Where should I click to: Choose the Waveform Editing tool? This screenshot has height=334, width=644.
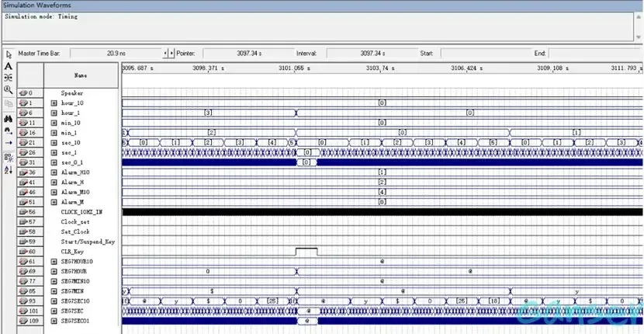coord(8,78)
